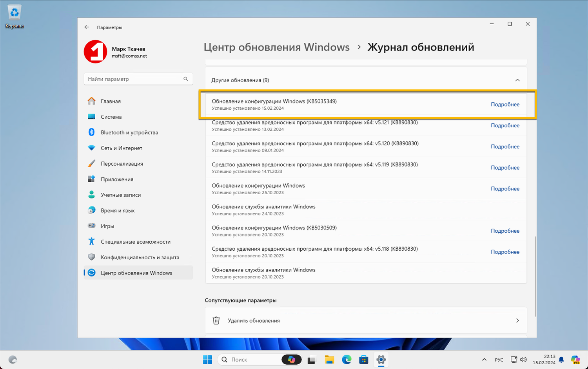
Task: Click the trash icon beside Удалить обновления
Action: 216,320
